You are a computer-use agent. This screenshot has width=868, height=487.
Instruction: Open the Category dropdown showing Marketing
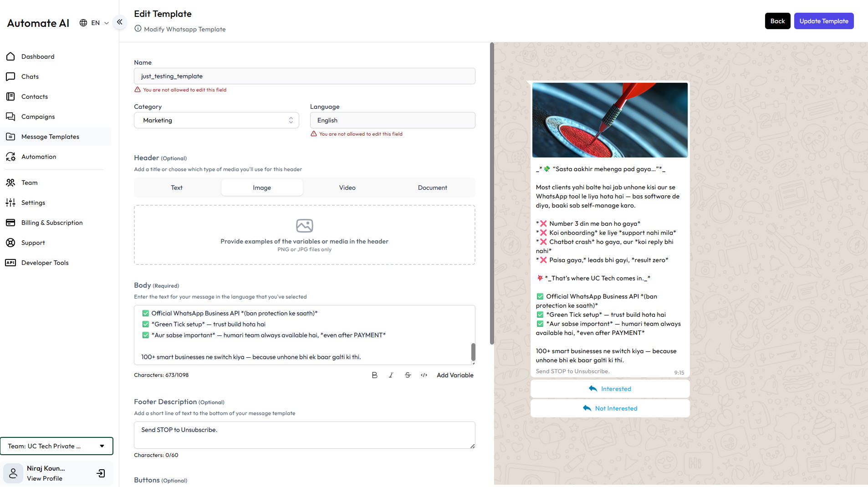point(216,120)
